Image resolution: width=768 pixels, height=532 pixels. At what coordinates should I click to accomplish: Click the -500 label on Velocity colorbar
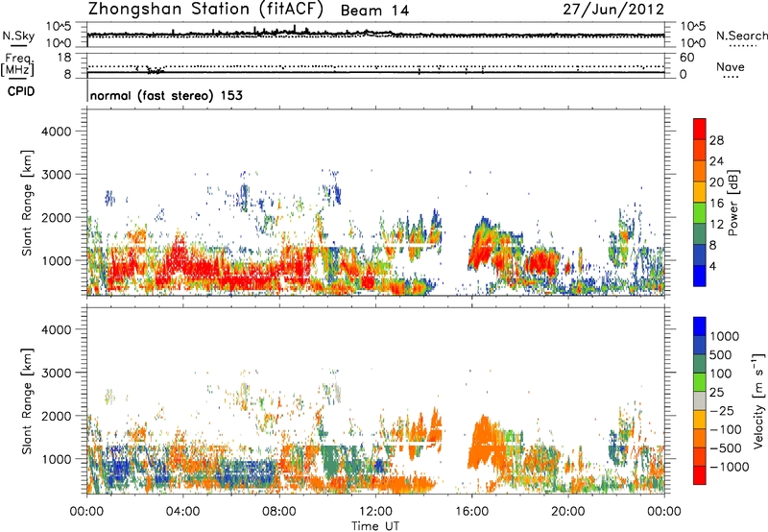[726, 448]
